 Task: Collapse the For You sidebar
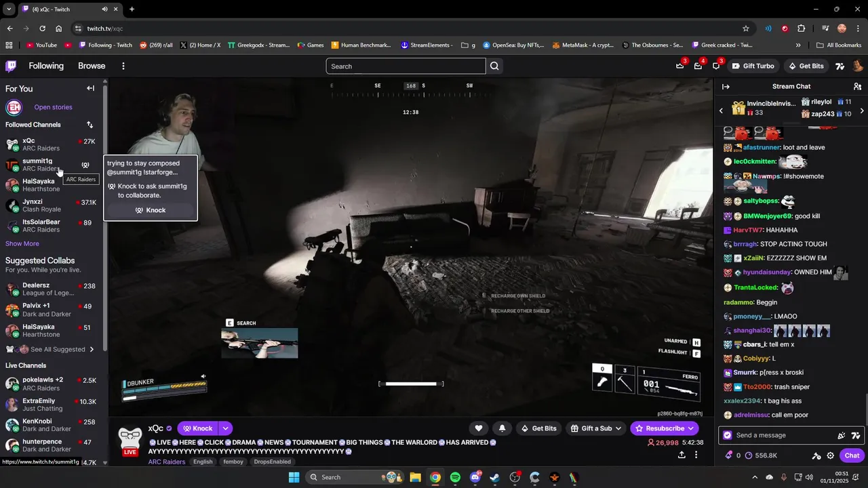[90, 88]
